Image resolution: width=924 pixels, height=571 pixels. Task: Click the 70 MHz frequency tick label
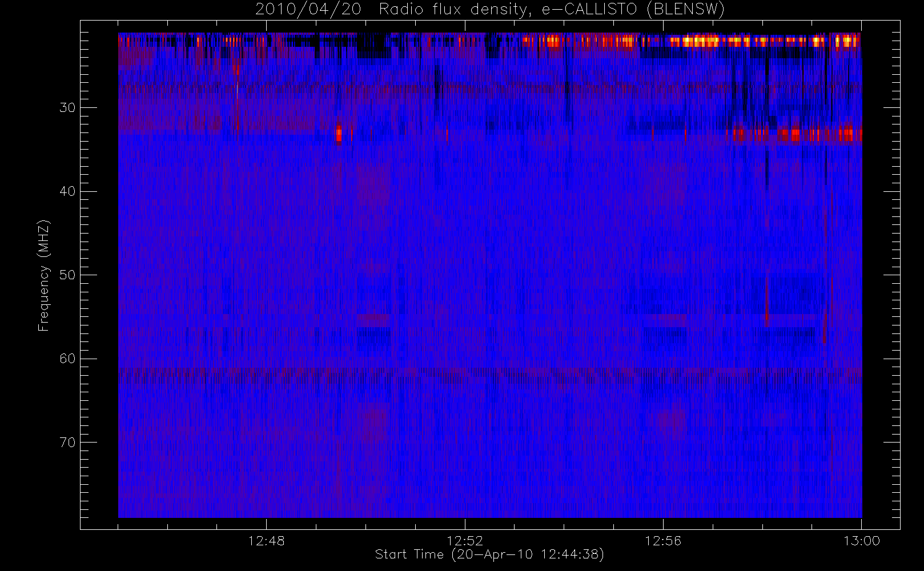(x=67, y=443)
